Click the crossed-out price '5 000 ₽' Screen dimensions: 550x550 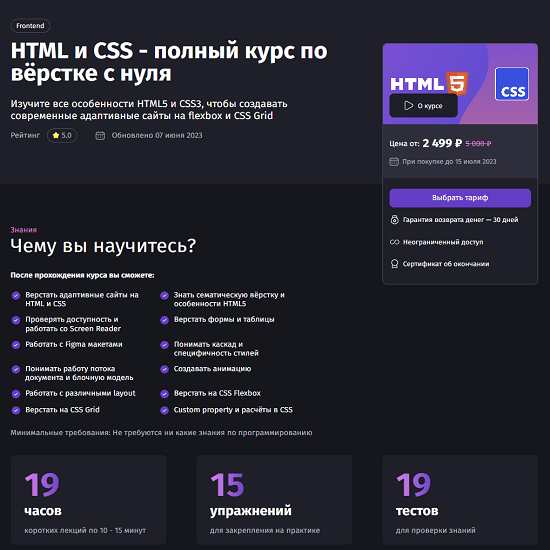pos(478,143)
